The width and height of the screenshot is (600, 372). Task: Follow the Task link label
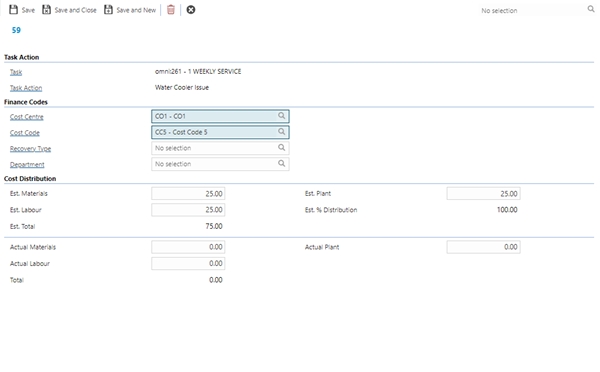[16, 72]
